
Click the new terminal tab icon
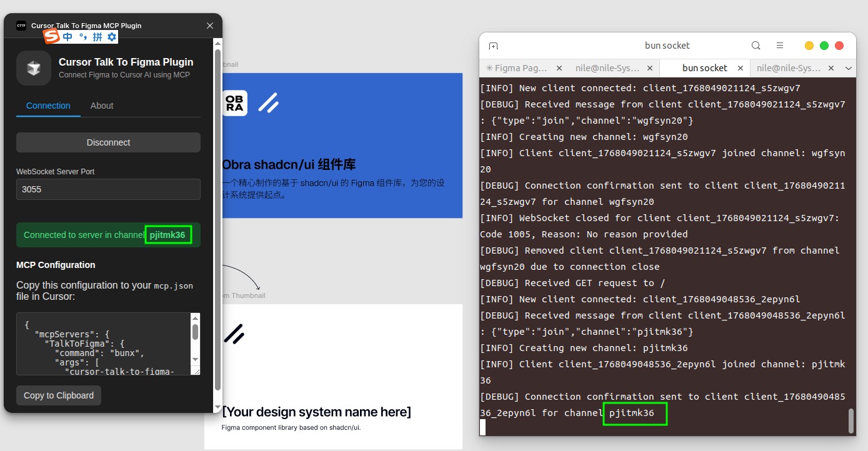click(x=494, y=46)
